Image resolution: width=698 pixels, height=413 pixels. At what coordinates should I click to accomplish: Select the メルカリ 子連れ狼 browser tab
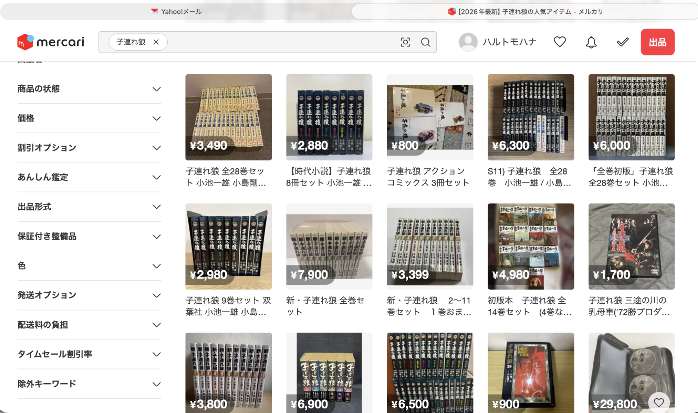tap(525, 12)
